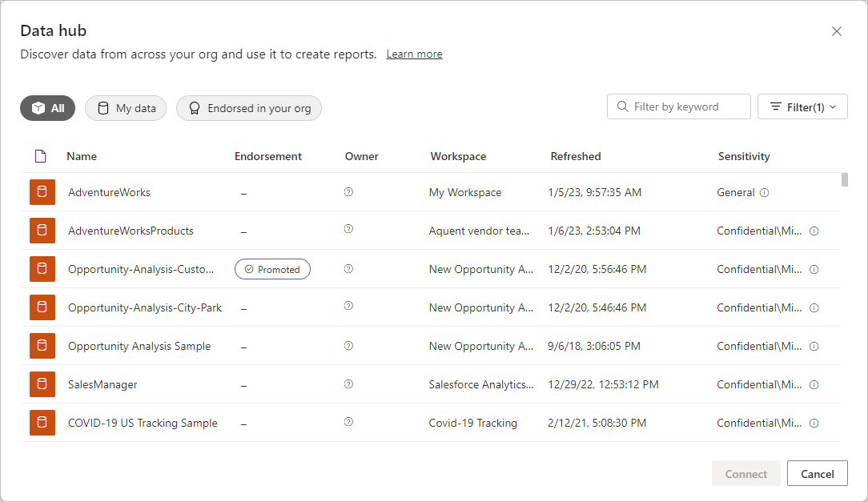Image resolution: width=868 pixels, height=502 pixels.
Task: Open the Learn more link
Action: click(x=414, y=54)
